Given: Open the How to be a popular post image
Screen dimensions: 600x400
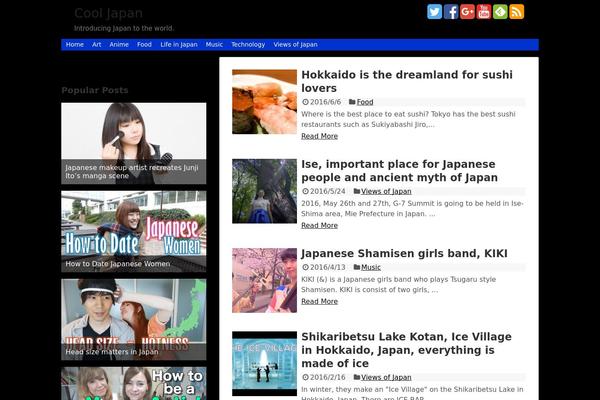Looking at the screenshot, I should tap(134, 384).
